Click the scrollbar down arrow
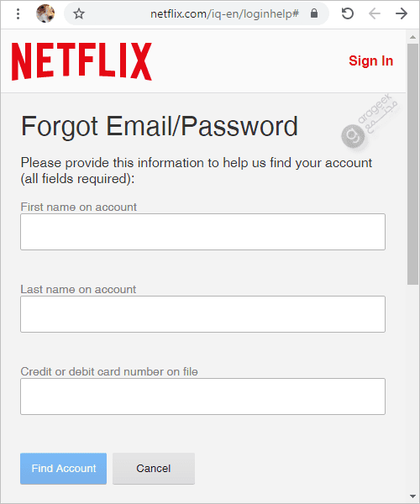The width and height of the screenshot is (420, 504). [x=412, y=496]
